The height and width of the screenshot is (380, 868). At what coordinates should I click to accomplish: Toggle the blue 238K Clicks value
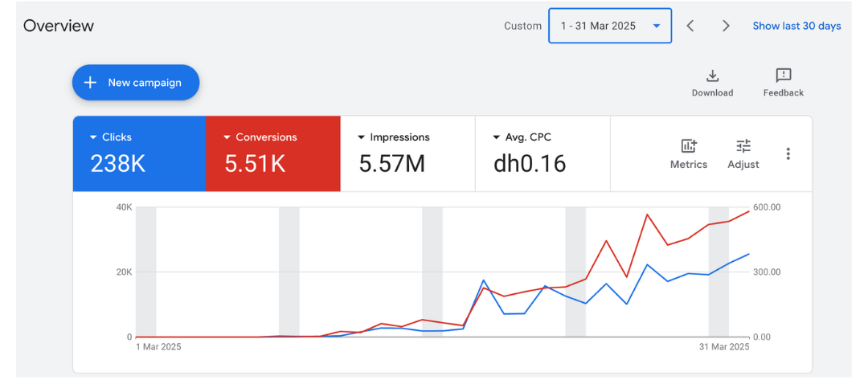(x=117, y=164)
